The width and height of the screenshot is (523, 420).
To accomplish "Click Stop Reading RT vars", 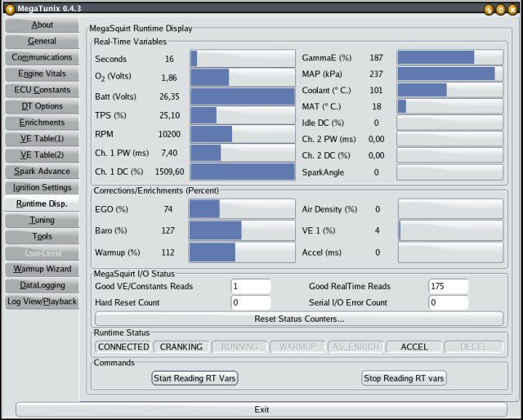I will pyautogui.click(x=404, y=378).
